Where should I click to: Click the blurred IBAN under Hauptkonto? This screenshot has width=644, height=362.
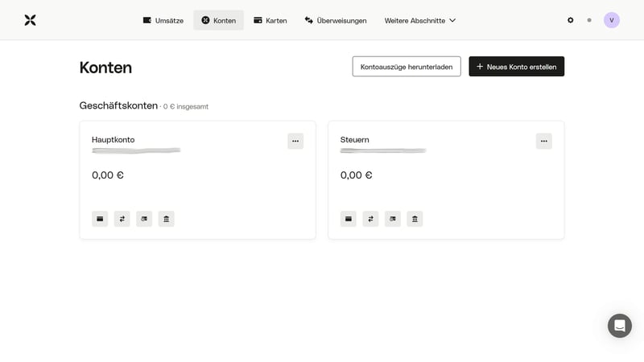pyautogui.click(x=136, y=150)
